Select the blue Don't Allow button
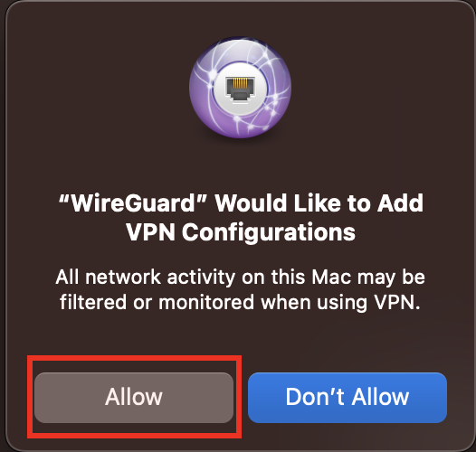The image size is (476, 452). pyautogui.click(x=347, y=398)
